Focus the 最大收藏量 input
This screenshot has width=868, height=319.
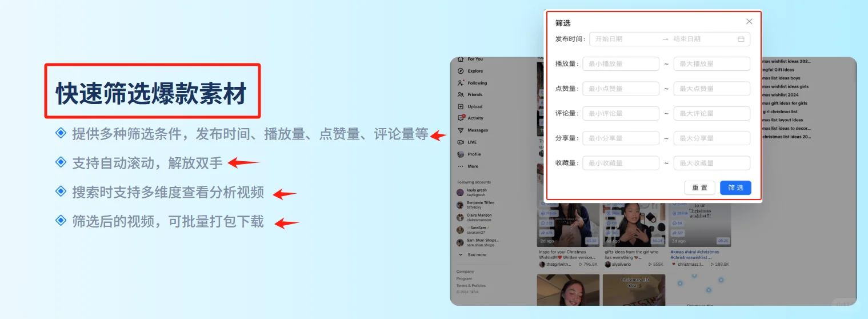coord(711,163)
